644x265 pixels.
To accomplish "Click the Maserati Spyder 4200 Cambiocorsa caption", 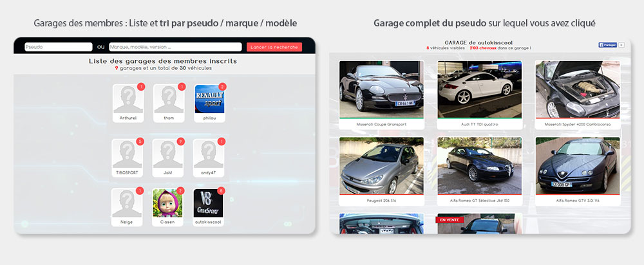I will point(578,124).
